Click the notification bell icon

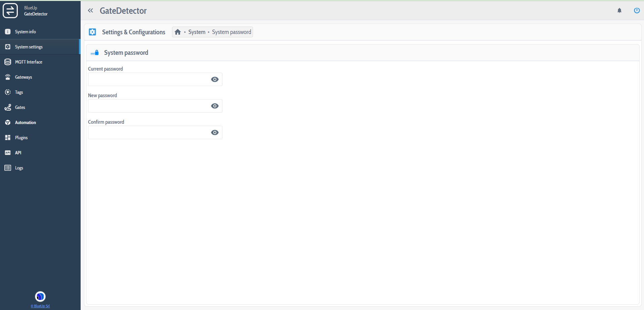pyautogui.click(x=619, y=11)
